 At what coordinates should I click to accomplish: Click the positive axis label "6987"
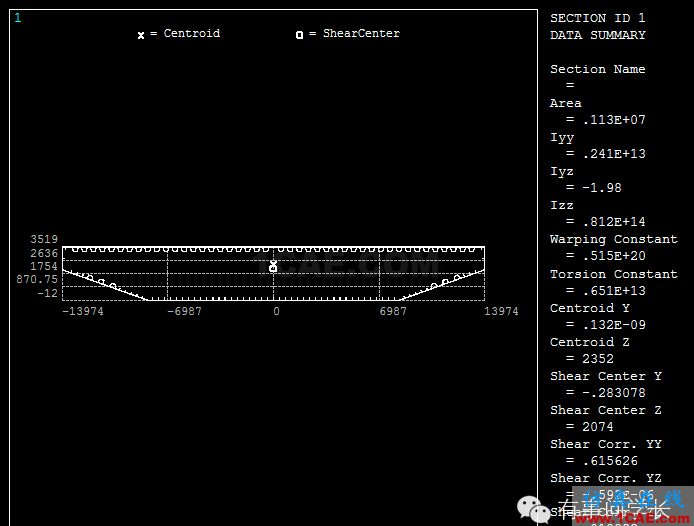393,311
